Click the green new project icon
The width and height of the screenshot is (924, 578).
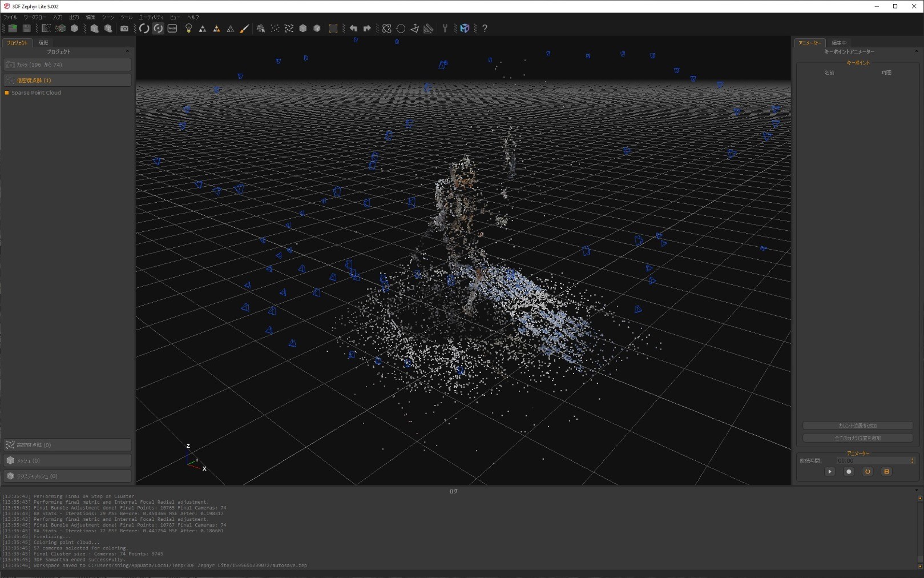[x=13, y=28]
